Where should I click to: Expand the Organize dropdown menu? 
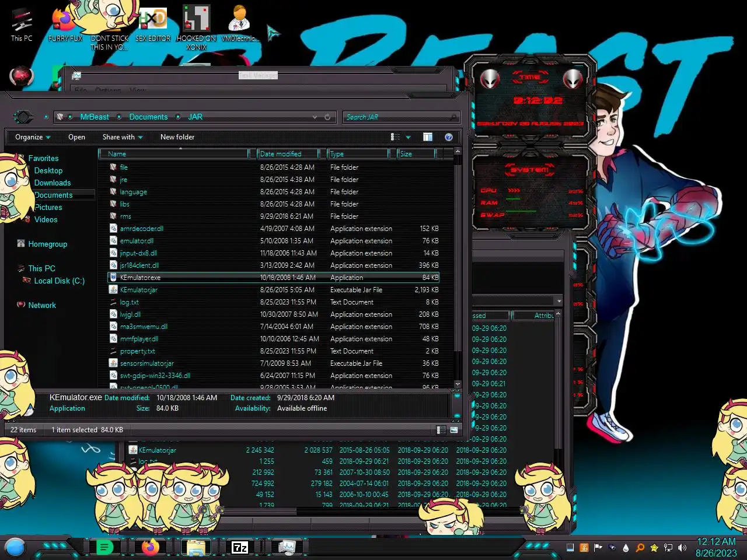pyautogui.click(x=33, y=137)
